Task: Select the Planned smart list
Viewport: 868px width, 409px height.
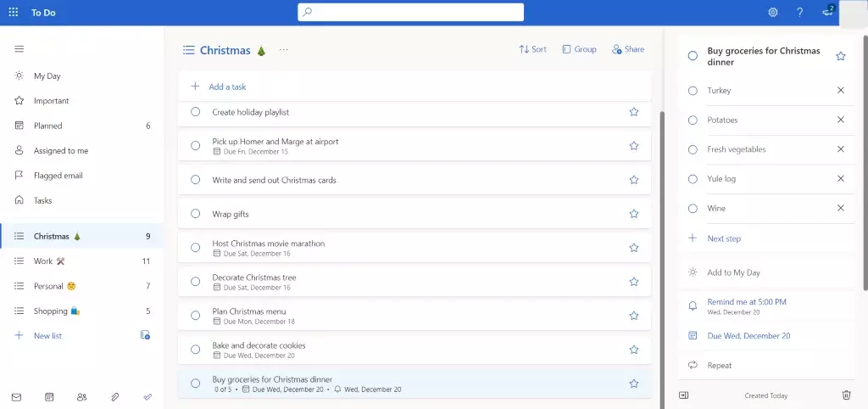Action: pyautogui.click(x=47, y=126)
